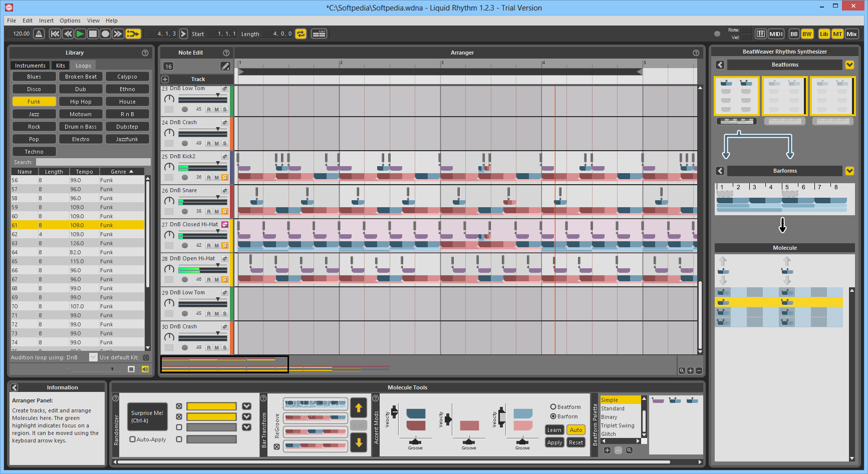Image resolution: width=868 pixels, height=474 pixels.
Task: Click in the loop Search field
Action: tap(93, 162)
